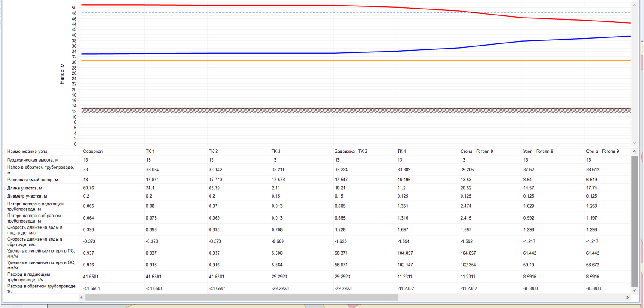Select the cell with value 33.064

(x=152, y=170)
